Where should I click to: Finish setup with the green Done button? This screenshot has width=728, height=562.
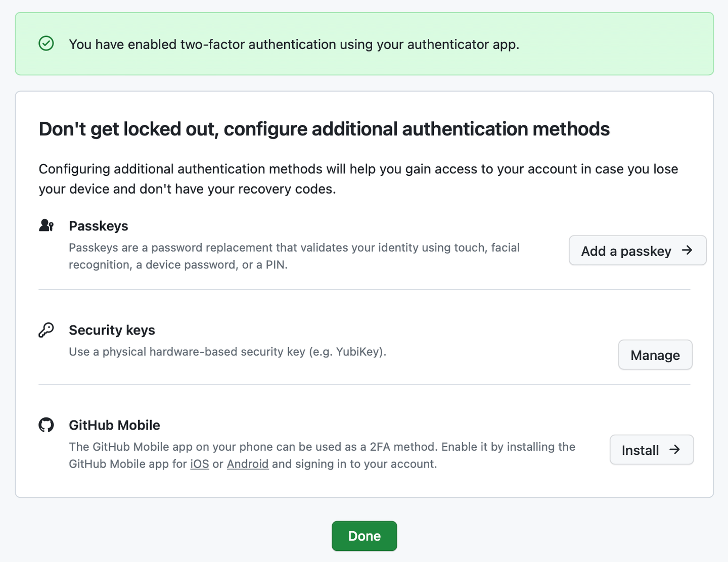[x=364, y=536]
